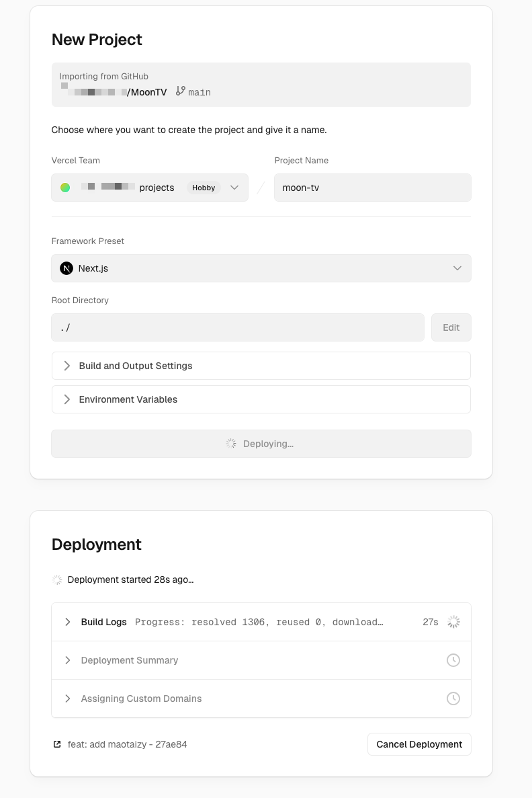Click the New Project heading
The image size is (532, 798).
(x=97, y=40)
